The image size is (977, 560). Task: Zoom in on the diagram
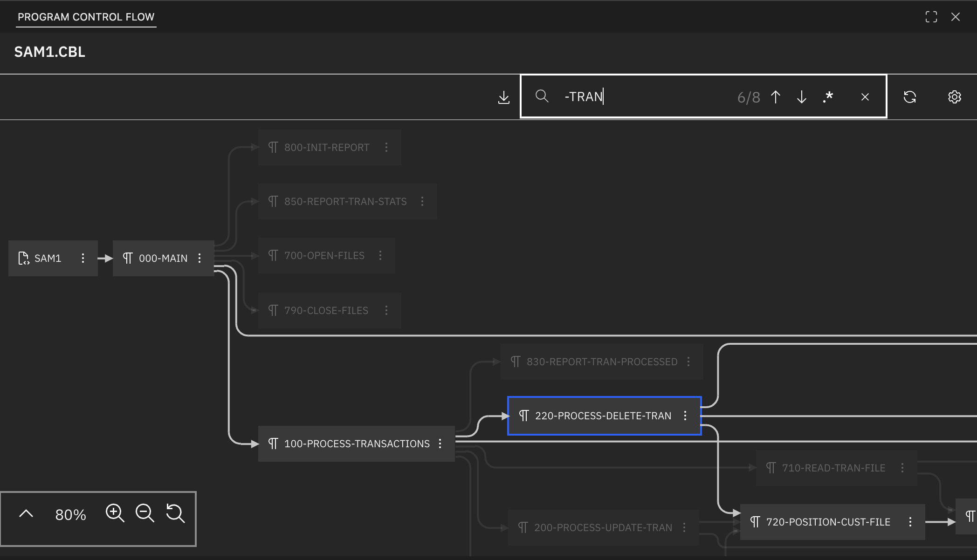[115, 513]
